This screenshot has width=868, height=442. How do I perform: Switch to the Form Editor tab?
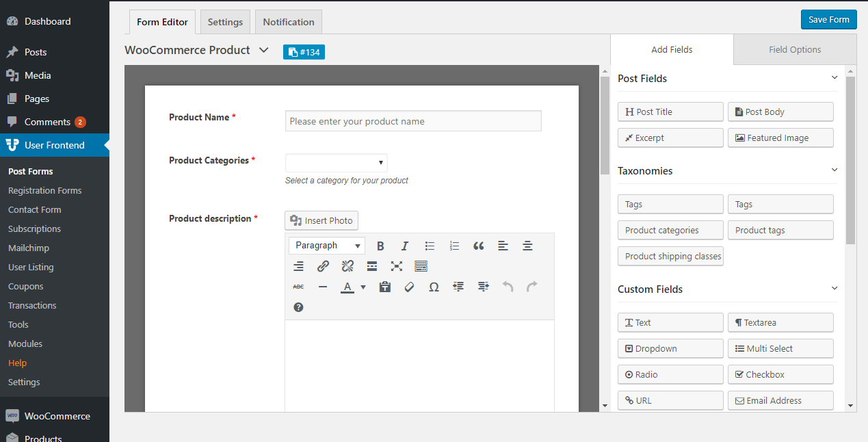pos(162,22)
